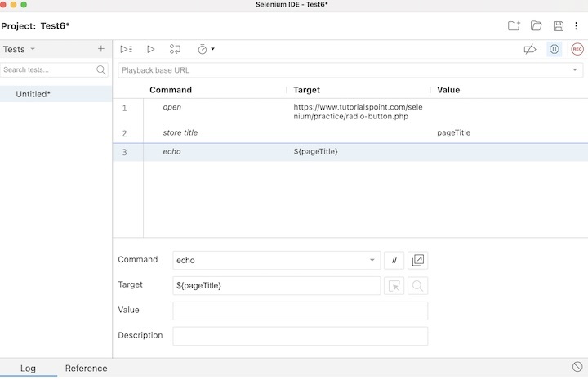
Task: Switch to the Reference tab
Action: [x=86, y=369]
